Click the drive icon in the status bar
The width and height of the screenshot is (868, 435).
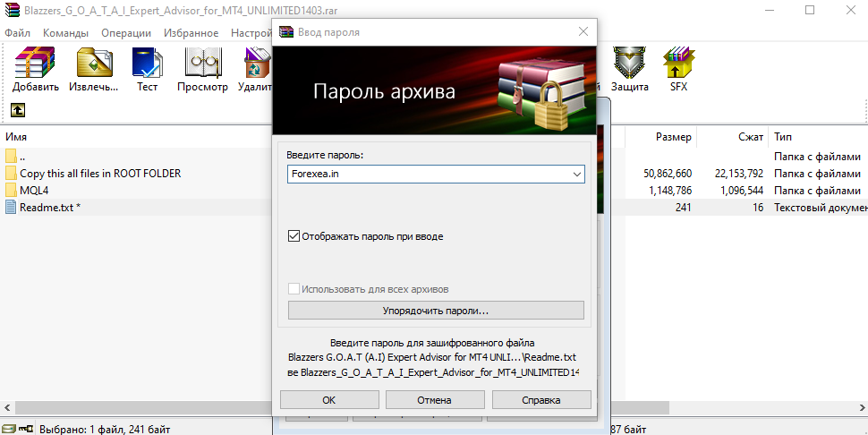(x=9, y=429)
